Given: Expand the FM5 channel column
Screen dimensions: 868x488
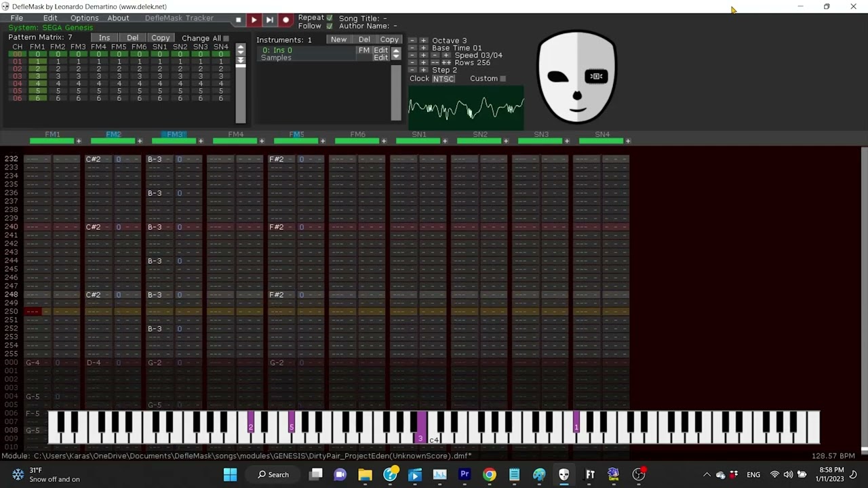Looking at the screenshot, I should click(323, 141).
